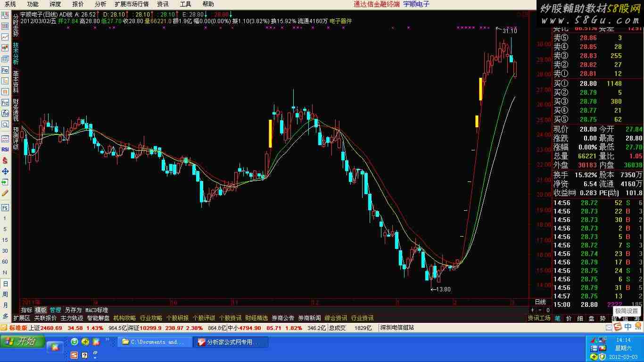Click the 势 tab in quote panel

coord(602,318)
